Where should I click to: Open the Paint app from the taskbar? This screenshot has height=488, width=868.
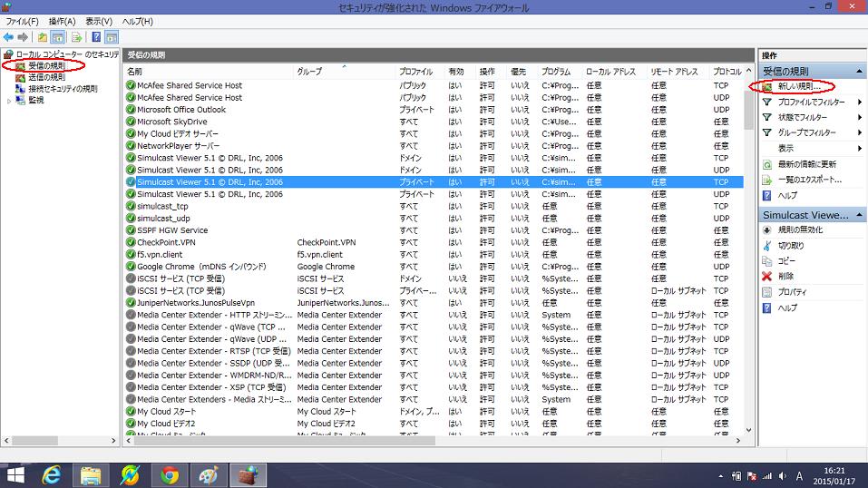pos(209,475)
